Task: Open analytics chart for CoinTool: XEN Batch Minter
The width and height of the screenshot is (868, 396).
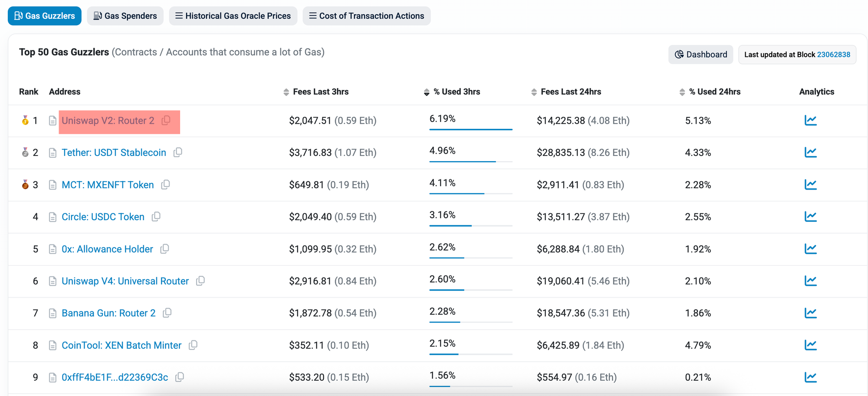Action: pos(810,345)
